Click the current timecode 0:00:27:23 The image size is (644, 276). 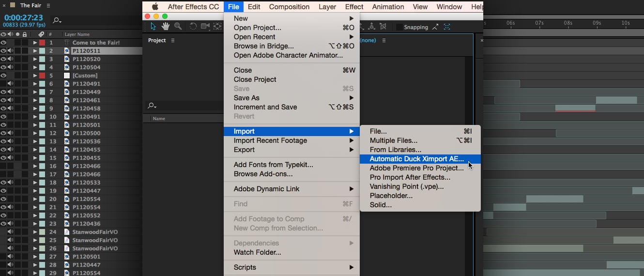pos(23,17)
